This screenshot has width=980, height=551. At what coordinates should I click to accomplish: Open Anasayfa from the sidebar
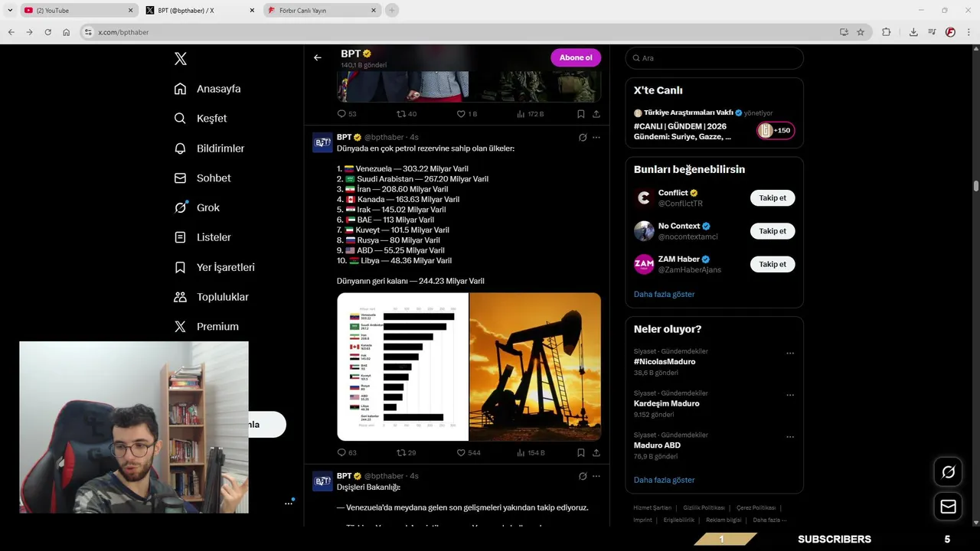(207, 89)
